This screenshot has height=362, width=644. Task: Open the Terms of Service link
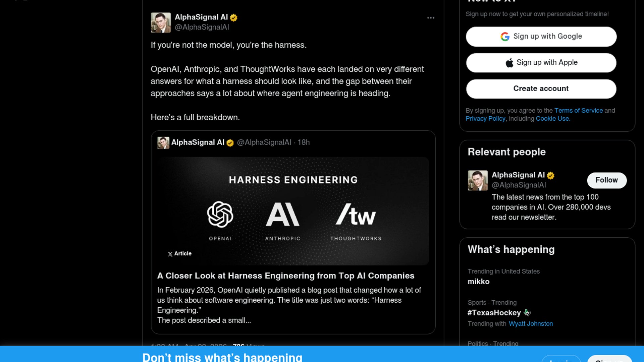(x=578, y=111)
